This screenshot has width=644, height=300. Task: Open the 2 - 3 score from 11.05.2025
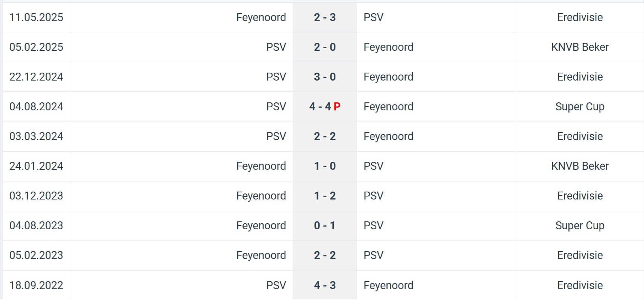click(325, 17)
